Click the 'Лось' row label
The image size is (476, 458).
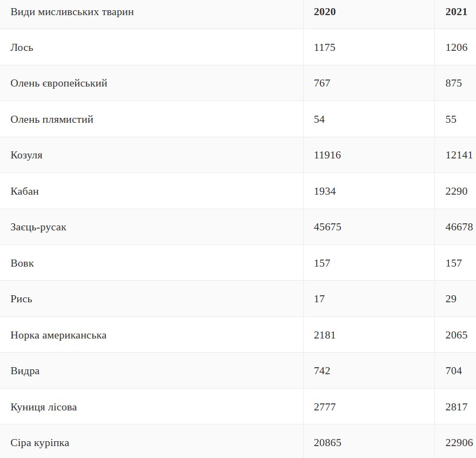[22, 48]
